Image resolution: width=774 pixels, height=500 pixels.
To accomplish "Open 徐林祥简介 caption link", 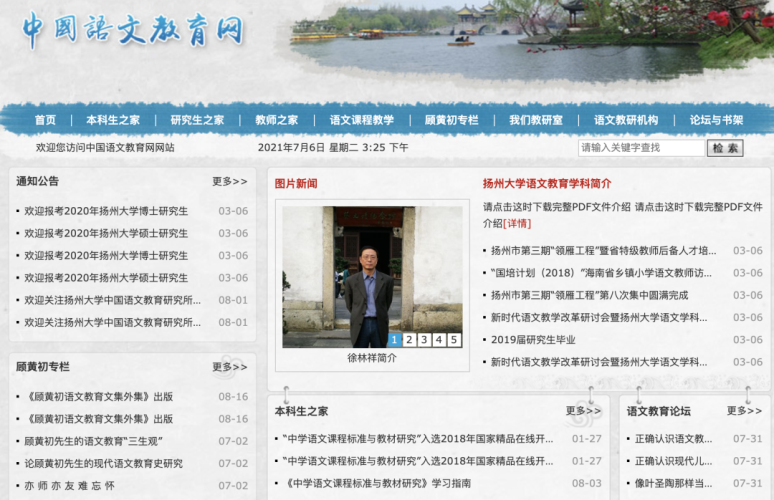I will 372,357.
